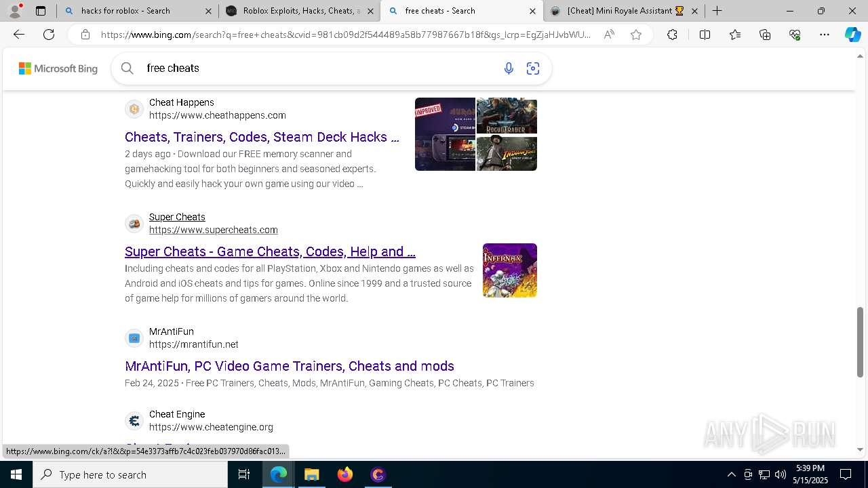Open the tab actions menu icon

(41, 11)
